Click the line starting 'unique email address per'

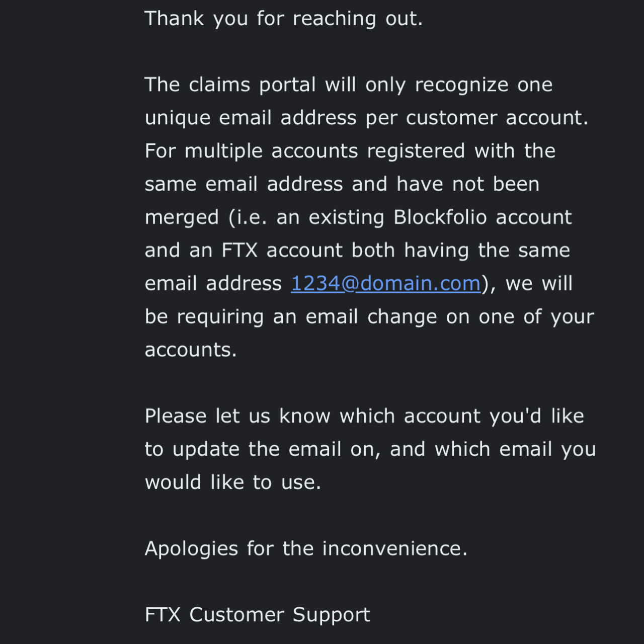click(367, 118)
